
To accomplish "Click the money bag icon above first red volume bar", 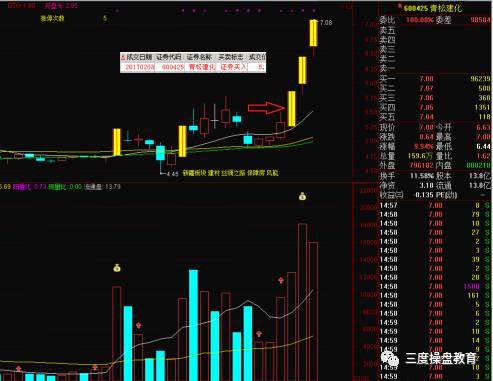I will point(117,267).
